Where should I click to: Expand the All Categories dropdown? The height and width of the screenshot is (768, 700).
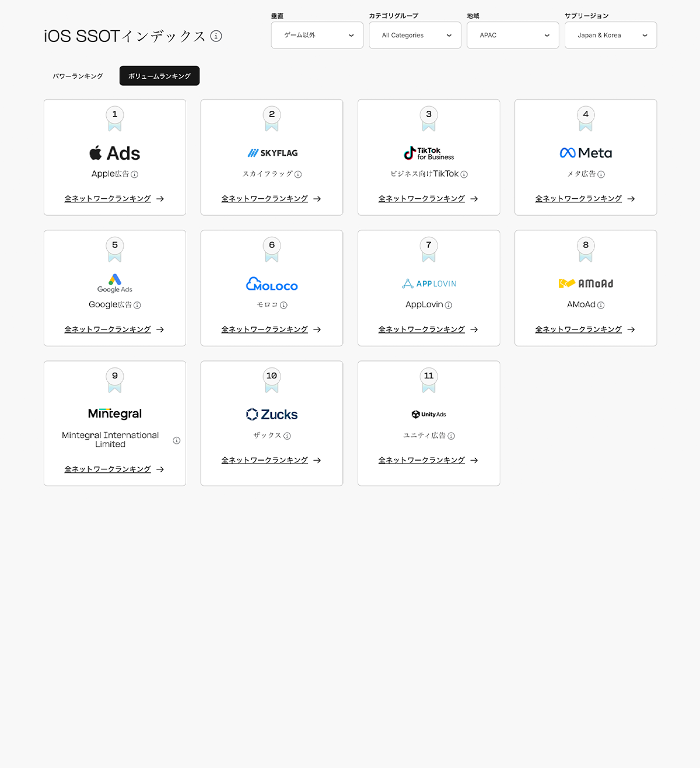pyautogui.click(x=415, y=35)
